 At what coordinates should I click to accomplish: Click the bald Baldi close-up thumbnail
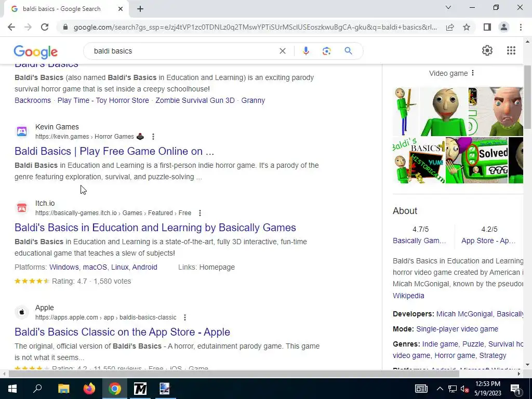444,111
